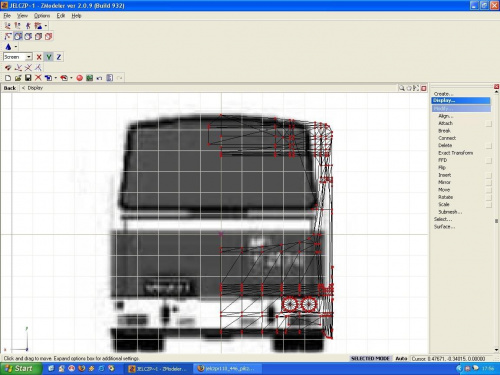Open the View menu
The image size is (500, 375).
click(22, 16)
